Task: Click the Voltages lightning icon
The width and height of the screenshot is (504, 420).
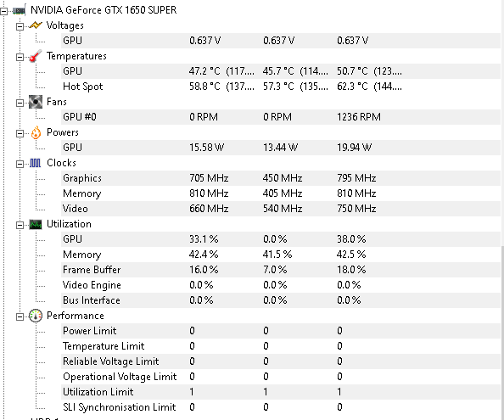Action: pyautogui.click(x=36, y=25)
